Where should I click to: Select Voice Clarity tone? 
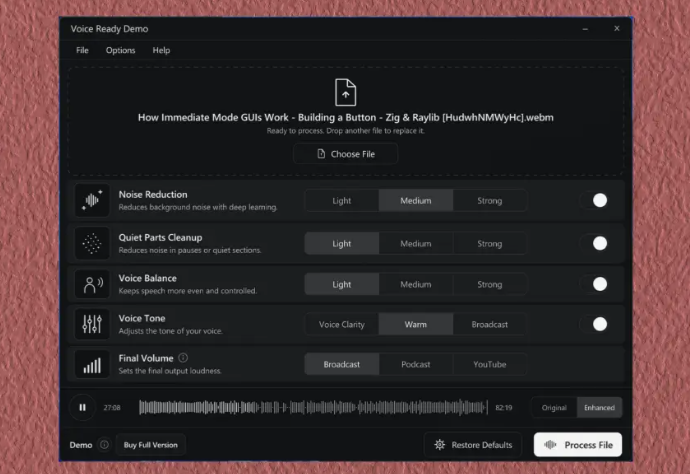(341, 324)
